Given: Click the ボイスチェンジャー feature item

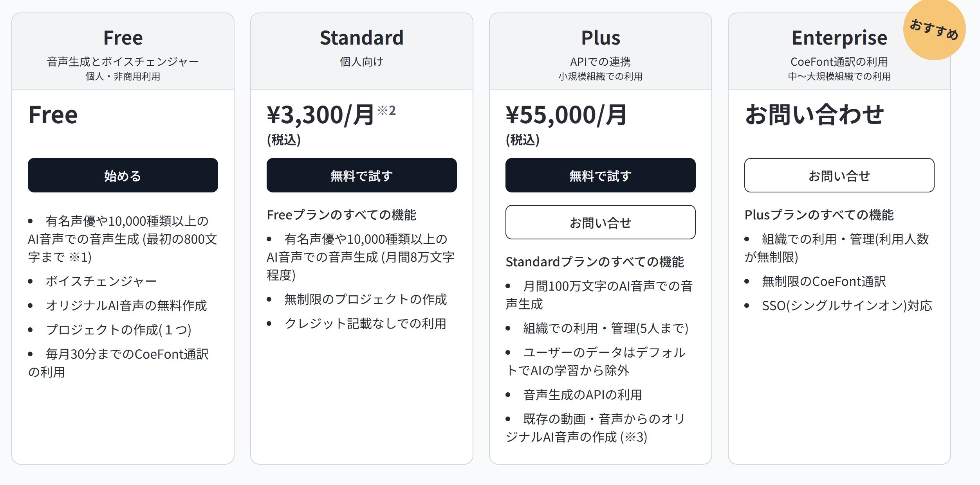Looking at the screenshot, I should click(x=101, y=281).
